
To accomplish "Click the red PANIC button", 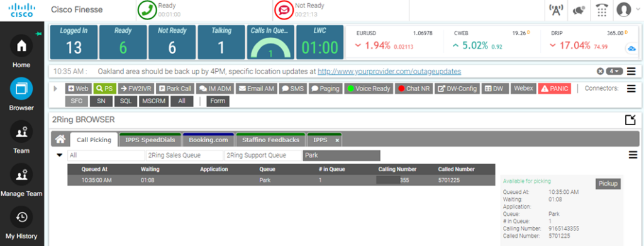I will [555, 88].
